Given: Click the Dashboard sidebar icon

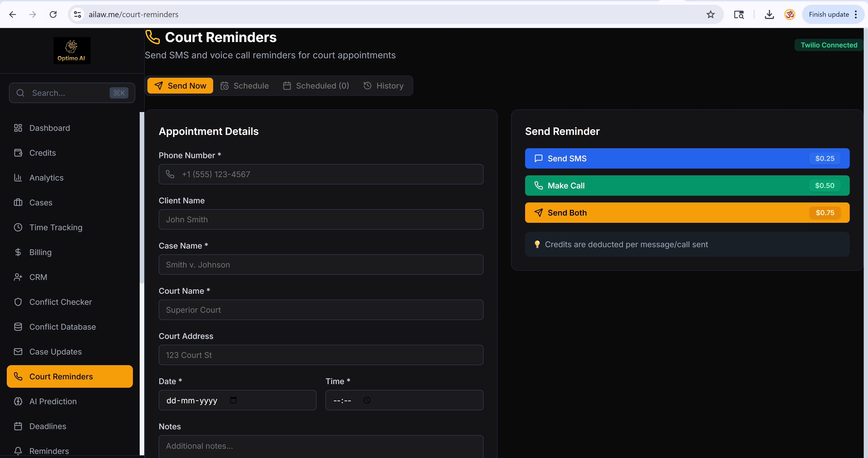Looking at the screenshot, I should click(x=18, y=128).
